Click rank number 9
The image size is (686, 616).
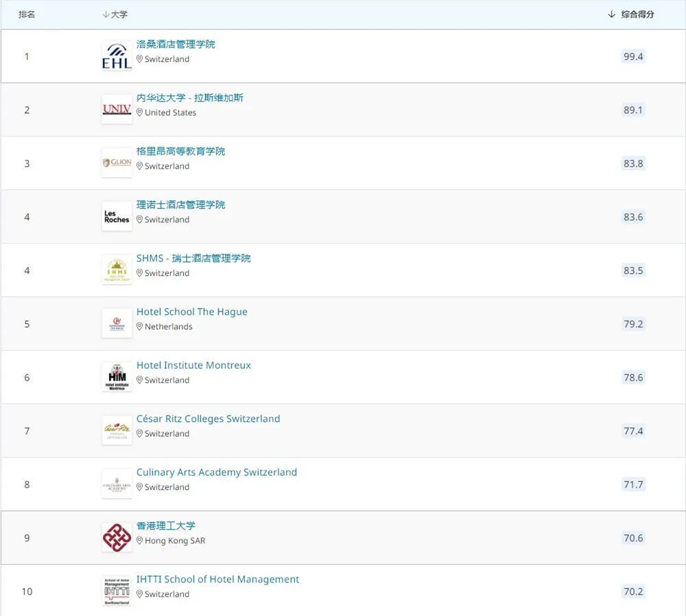coord(27,538)
